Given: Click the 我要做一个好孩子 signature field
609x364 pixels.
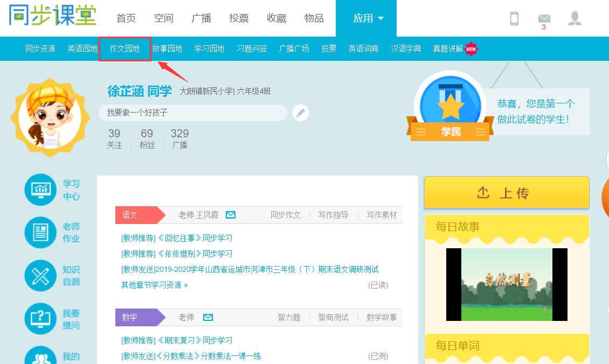Looking at the screenshot, I should [x=192, y=113].
